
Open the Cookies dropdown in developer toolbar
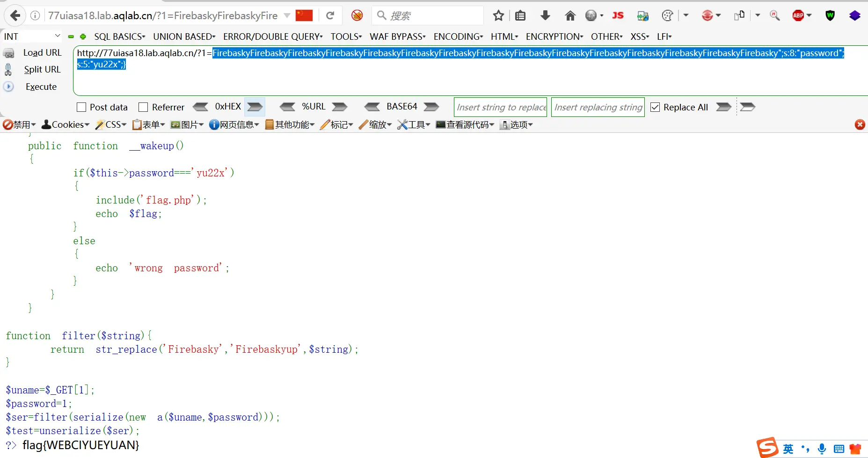(66, 124)
